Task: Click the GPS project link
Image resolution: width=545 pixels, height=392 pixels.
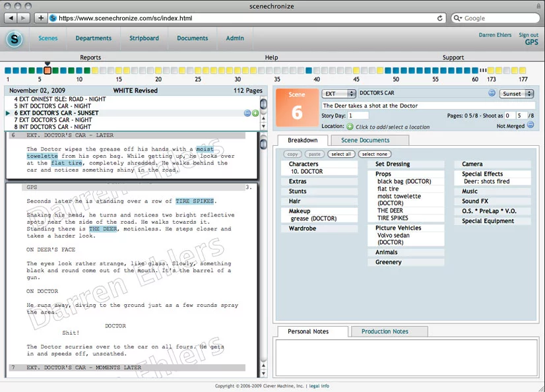Action: tap(531, 42)
